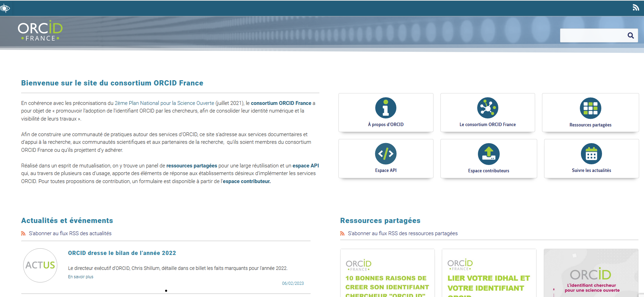The width and height of the screenshot is (644, 297).
Task: Click the search magnifier icon
Action: pos(630,35)
